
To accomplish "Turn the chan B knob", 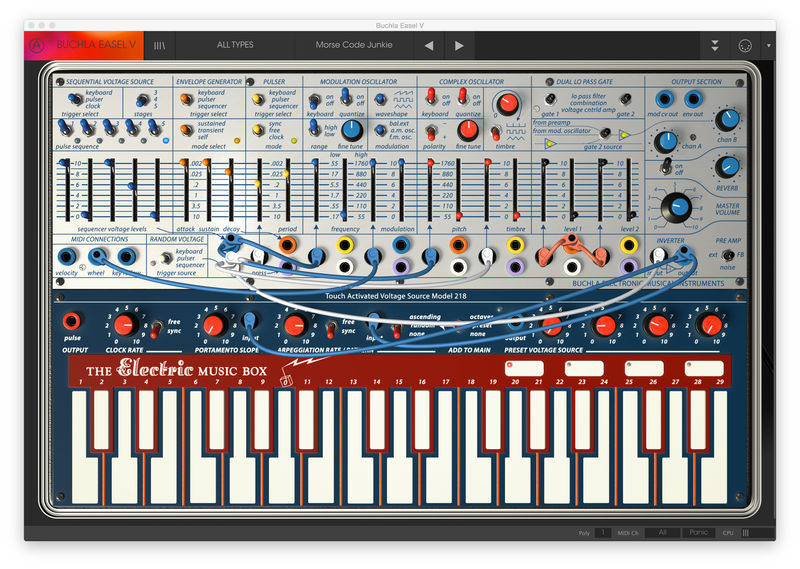I will pyautogui.click(x=727, y=120).
